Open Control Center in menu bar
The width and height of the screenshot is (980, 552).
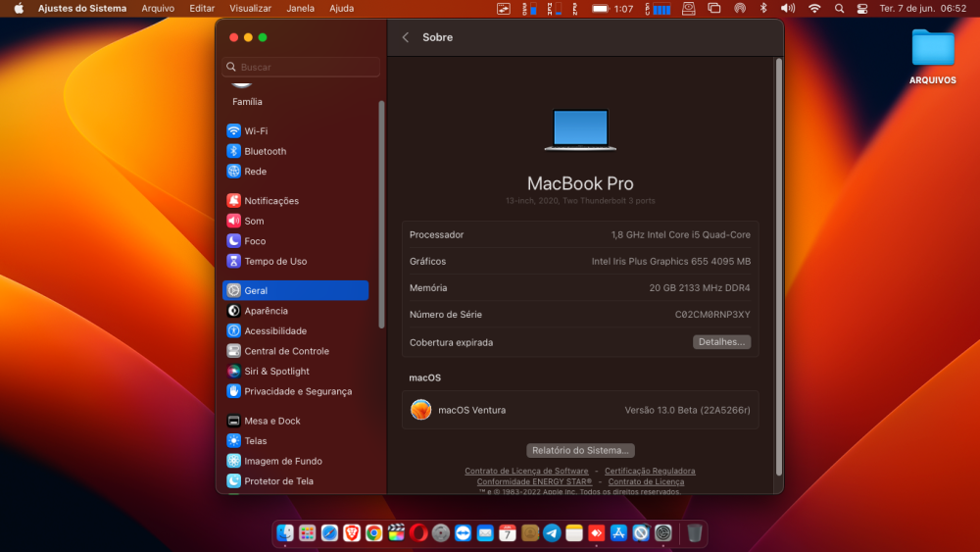point(861,8)
